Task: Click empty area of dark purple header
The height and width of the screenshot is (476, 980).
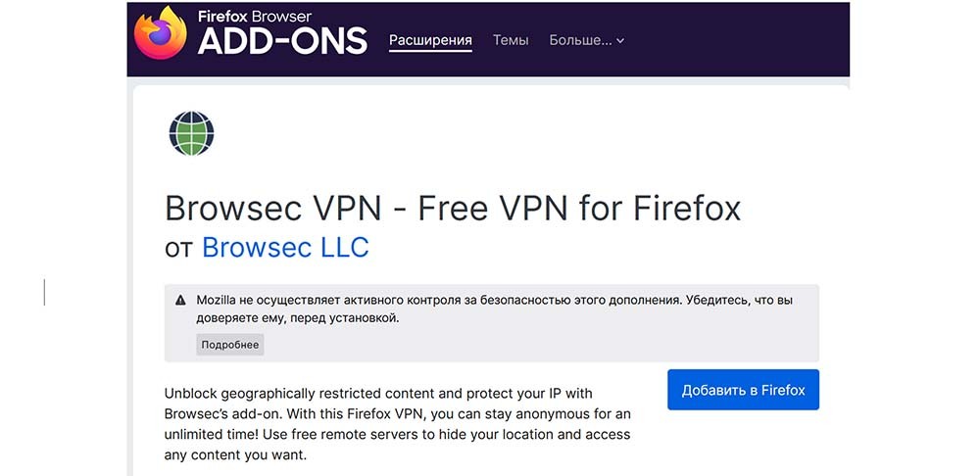Action: [738, 40]
